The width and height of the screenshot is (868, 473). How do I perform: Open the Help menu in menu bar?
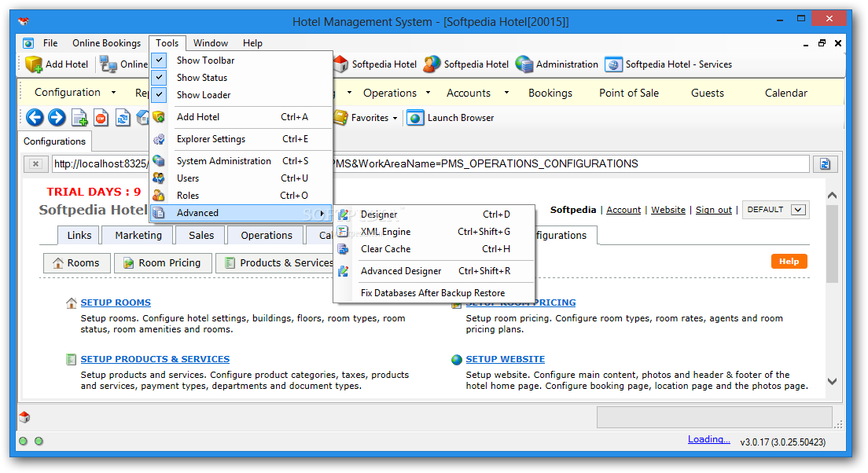(x=252, y=43)
